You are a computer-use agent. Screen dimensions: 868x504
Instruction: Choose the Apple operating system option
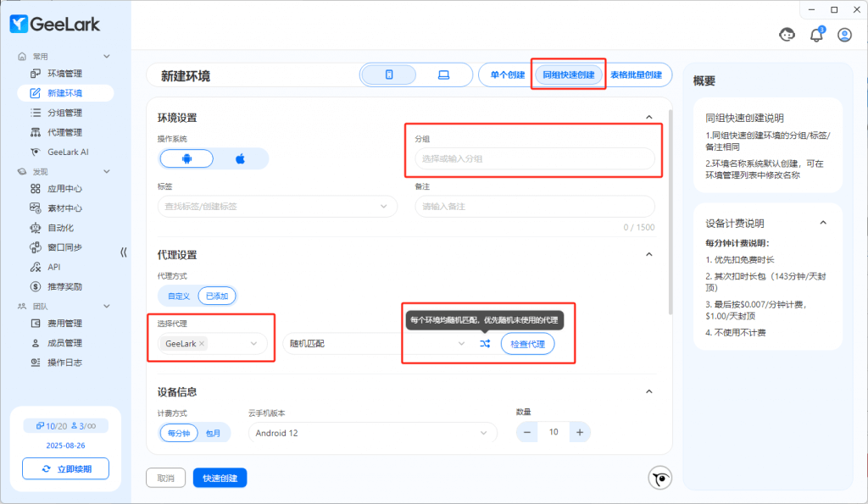[x=240, y=158]
